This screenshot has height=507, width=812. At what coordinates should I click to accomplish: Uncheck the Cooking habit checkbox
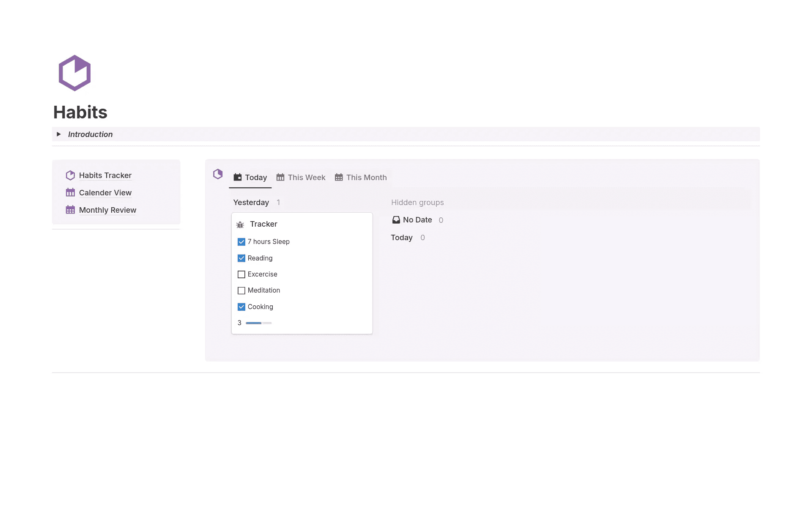(241, 307)
